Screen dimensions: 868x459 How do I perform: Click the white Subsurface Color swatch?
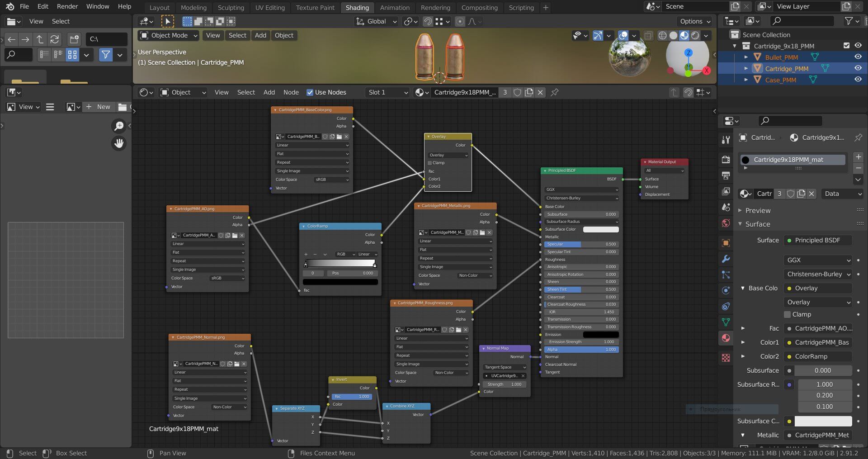coord(823,421)
